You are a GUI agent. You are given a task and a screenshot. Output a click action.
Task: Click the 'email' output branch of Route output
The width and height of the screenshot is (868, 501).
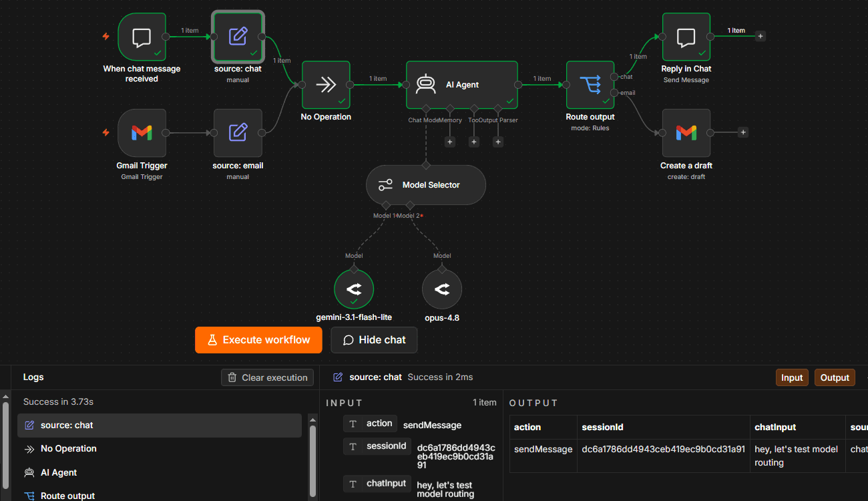click(x=614, y=93)
